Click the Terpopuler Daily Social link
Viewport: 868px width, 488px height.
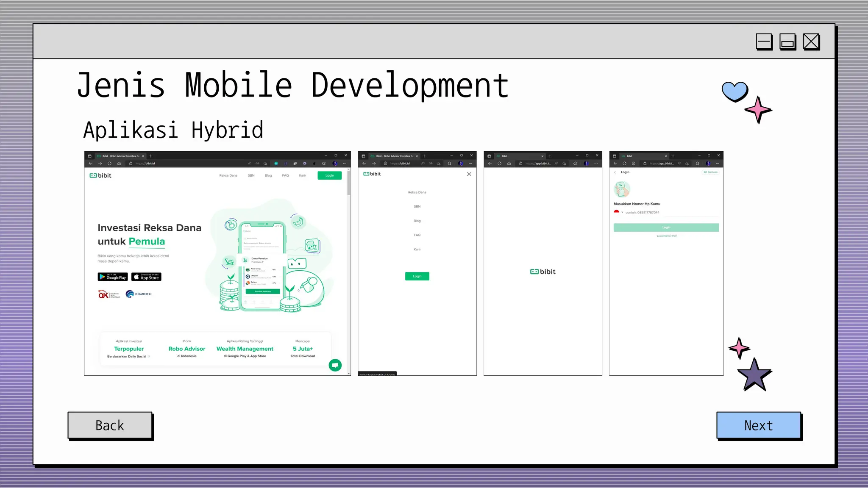tap(128, 356)
